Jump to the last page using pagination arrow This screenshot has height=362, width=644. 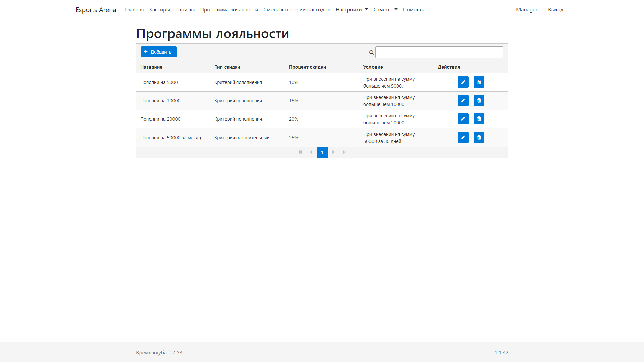coord(344,152)
